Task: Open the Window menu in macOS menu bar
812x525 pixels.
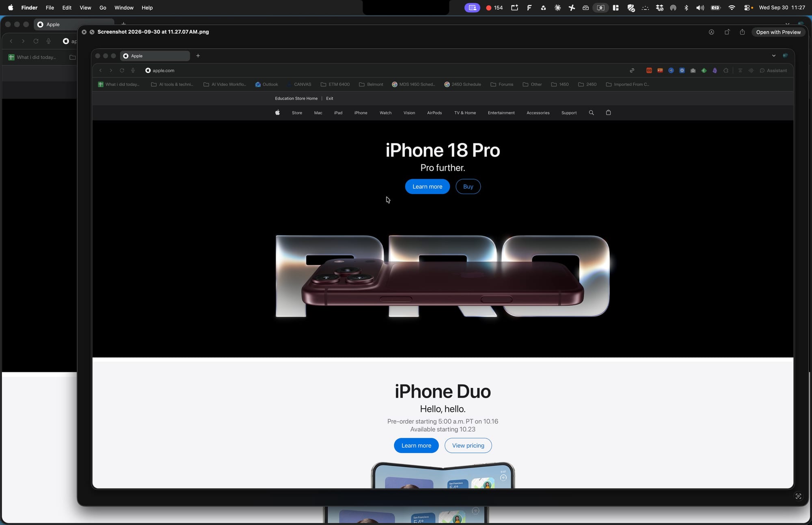Action: tap(124, 8)
